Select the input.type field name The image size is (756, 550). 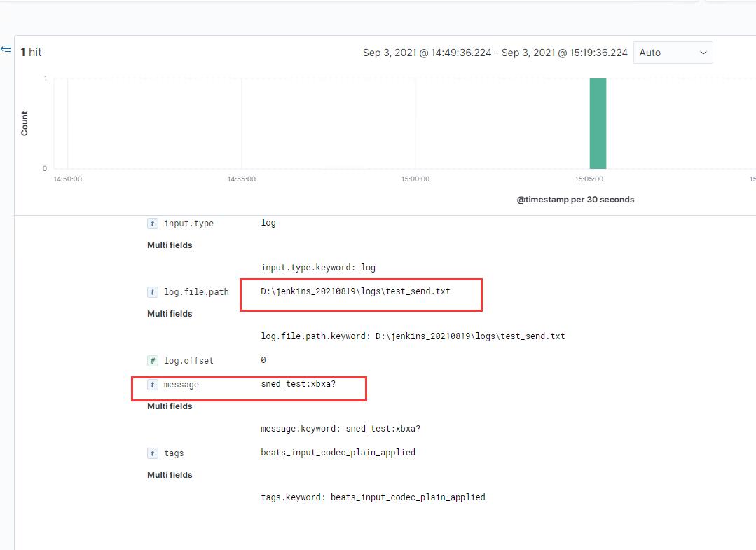point(188,224)
